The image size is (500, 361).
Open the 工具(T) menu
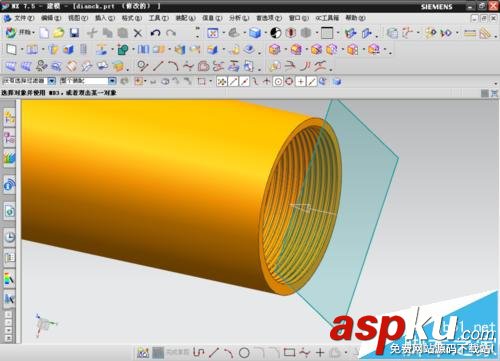[159, 18]
